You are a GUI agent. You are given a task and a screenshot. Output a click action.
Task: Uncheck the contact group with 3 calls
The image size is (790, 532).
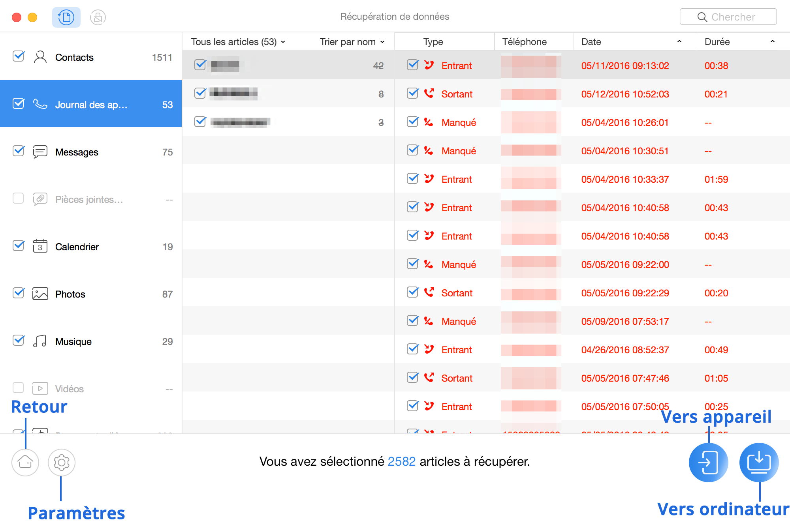[200, 122]
